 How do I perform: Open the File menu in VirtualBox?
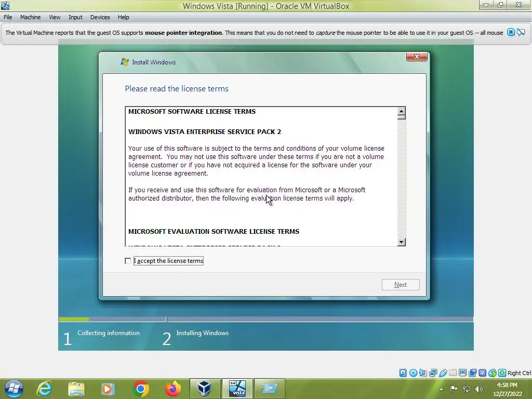point(8,17)
